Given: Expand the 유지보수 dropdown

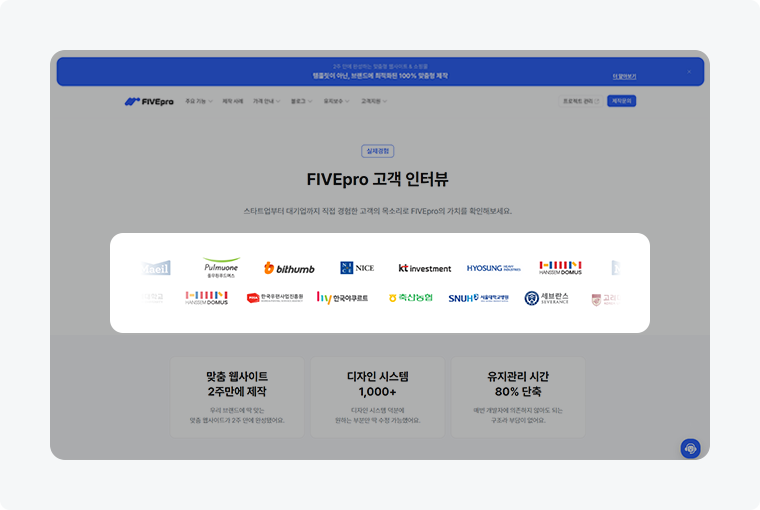Looking at the screenshot, I should tap(336, 101).
